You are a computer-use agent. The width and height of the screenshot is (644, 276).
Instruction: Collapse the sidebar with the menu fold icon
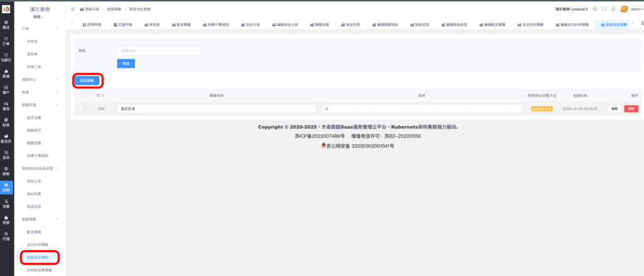[73, 9]
